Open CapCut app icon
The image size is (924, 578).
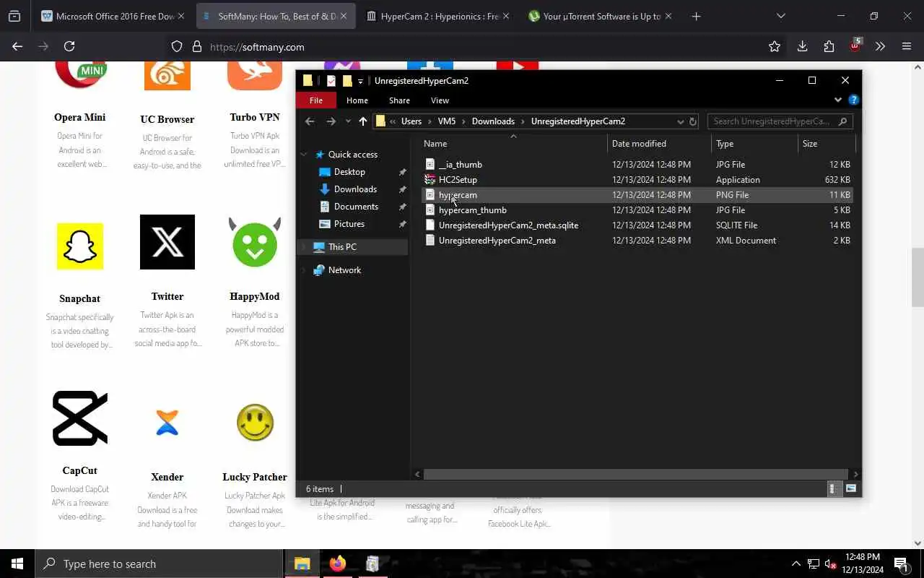pyautogui.click(x=79, y=418)
